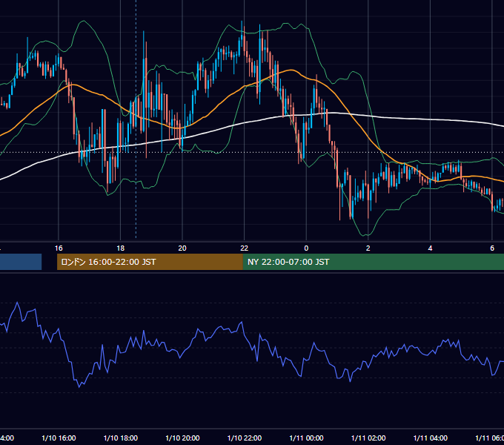Click hour label 16 under the price chart

coord(59,248)
